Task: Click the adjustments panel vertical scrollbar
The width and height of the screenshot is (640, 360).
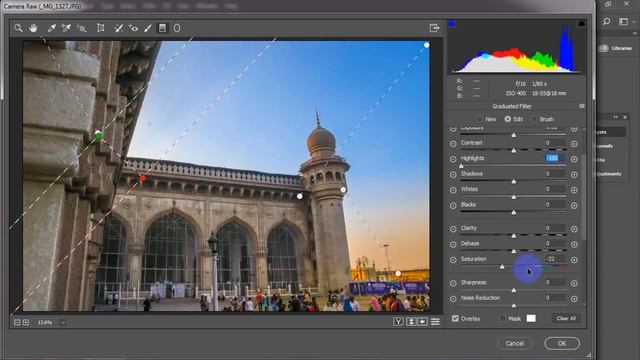Action: tap(583, 196)
